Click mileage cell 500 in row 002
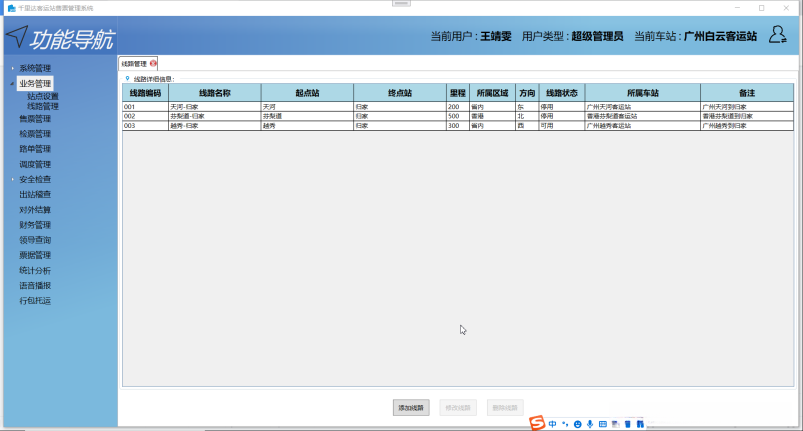The image size is (803, 431). coord(458,116)
